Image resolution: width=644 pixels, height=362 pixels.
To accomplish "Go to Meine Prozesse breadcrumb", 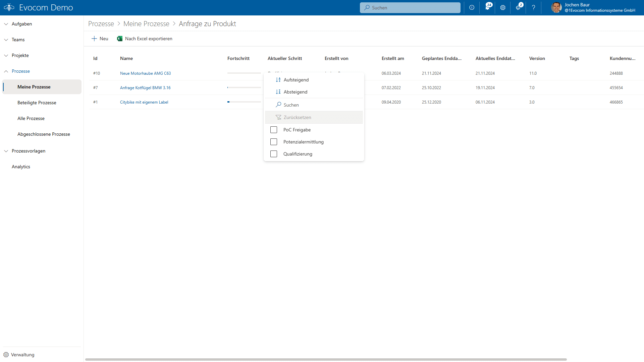I will point(146,24).
